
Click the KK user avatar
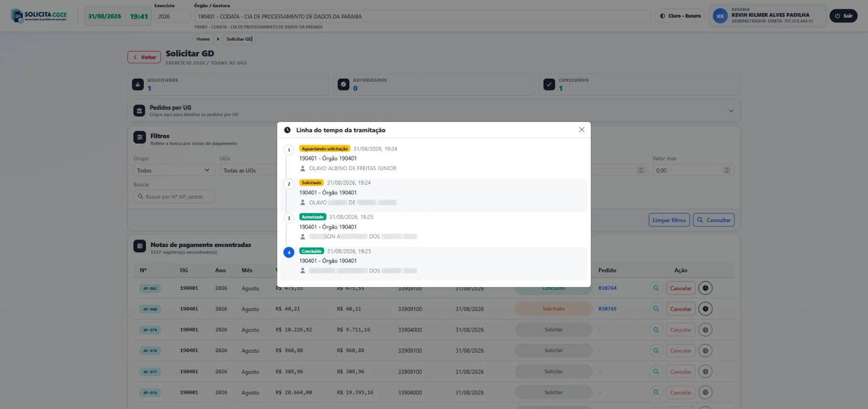[x=720, y=16]
